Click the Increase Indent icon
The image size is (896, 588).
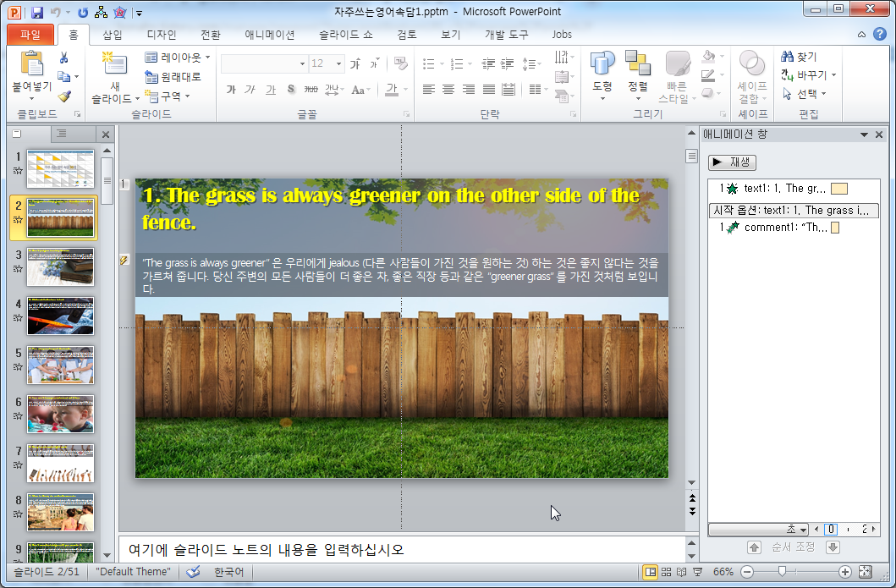pos(507,63)
